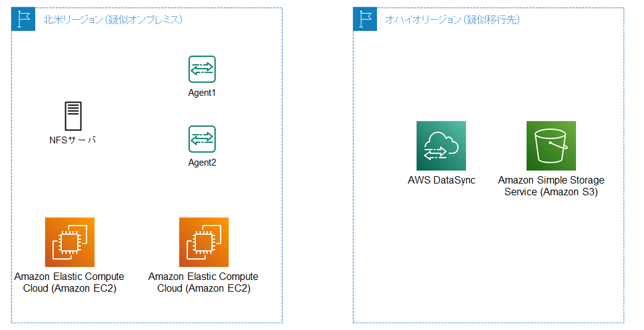The width and height of the screenshot is (644, 330).
Task: Click the Agent2 label
Action: coord(201,163)
